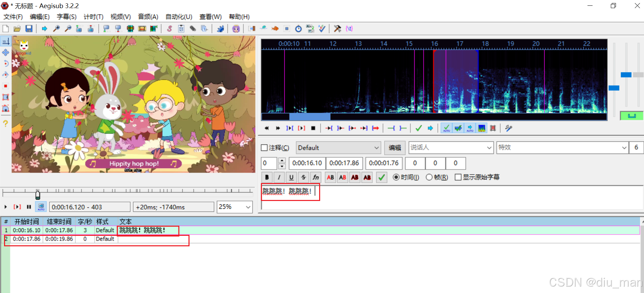Screen dimensions: 644x293
Task: Save subtitles with the floppy disk icon
Action: [x=29, y=29]
